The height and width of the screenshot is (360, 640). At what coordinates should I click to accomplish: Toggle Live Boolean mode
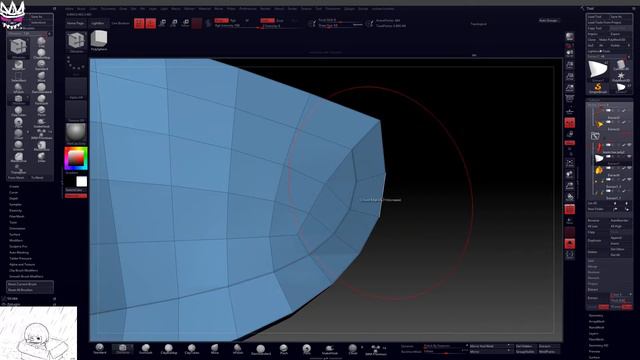[120, 23]
